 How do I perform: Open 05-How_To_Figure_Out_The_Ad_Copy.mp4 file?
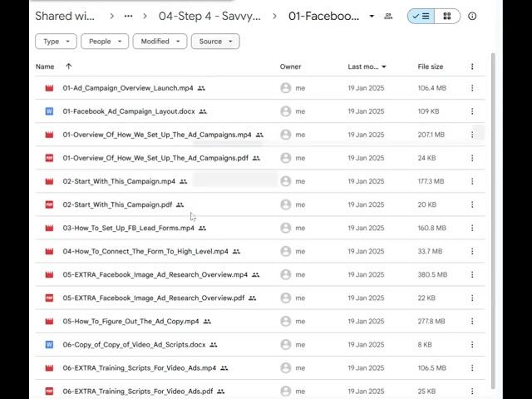pyautogui.click(x=131, y=321)
